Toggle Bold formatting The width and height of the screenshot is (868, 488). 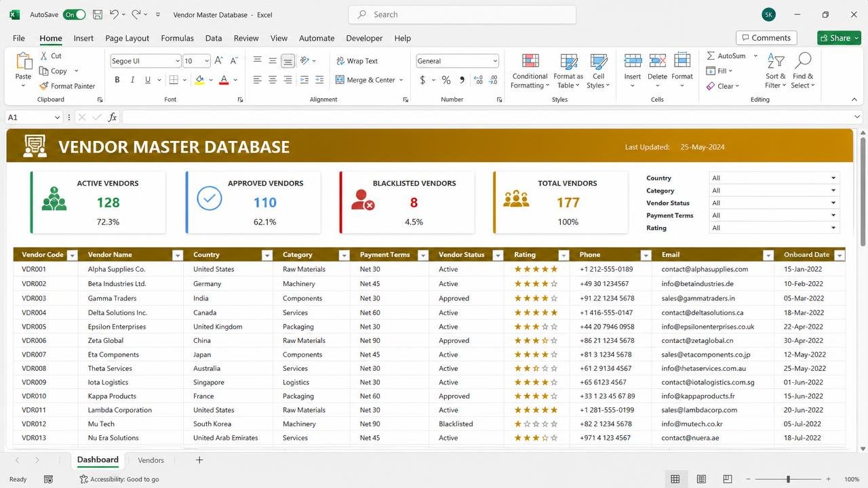[x=117, y=80]
